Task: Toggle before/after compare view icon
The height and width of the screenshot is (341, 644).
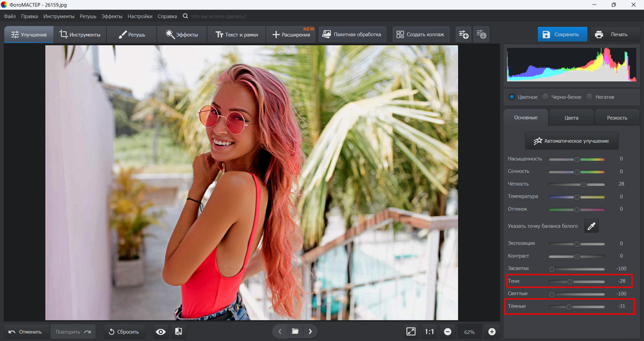Action: tap(178, 331)
